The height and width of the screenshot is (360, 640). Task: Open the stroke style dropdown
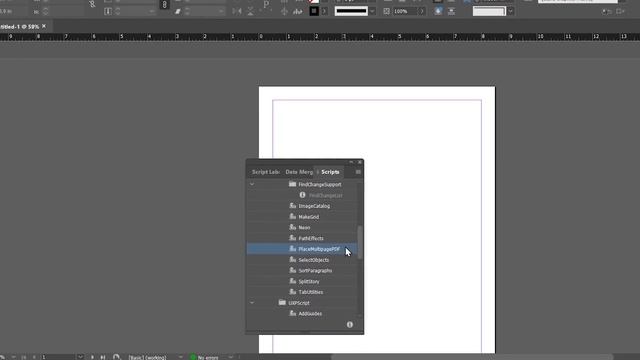pyautogui.click(x=372, y=11)
